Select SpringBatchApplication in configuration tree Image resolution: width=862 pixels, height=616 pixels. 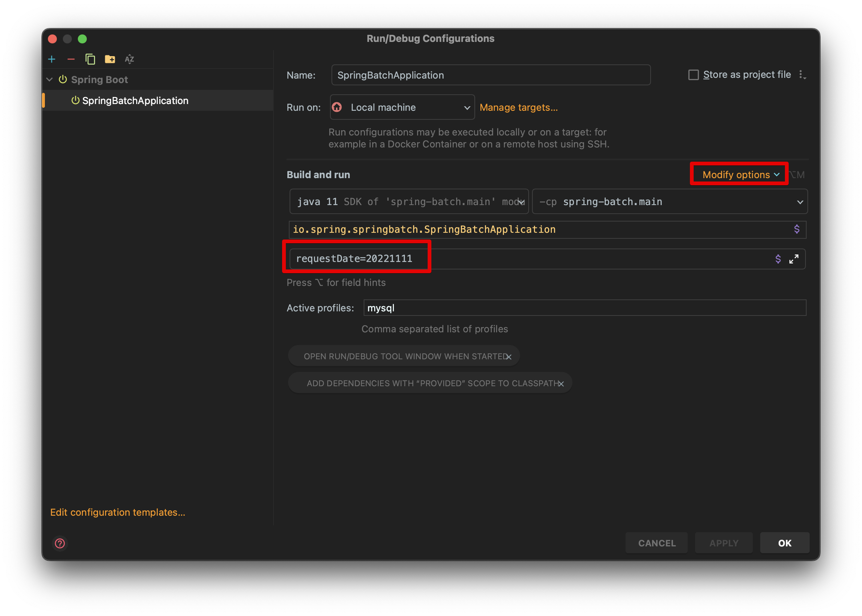pos(135,101)
